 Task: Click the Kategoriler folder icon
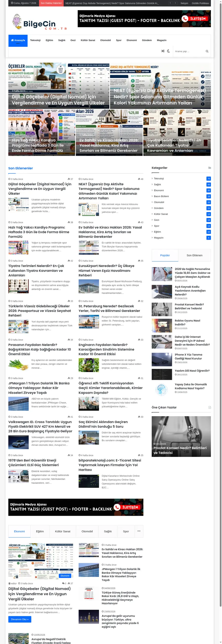click(209, 168)
